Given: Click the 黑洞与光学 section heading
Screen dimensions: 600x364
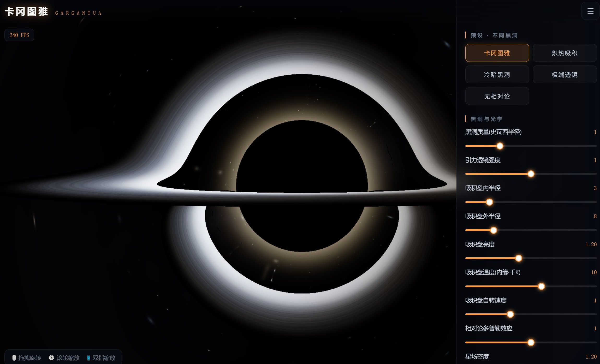Looking at the screenshot, I should point(486,119).
